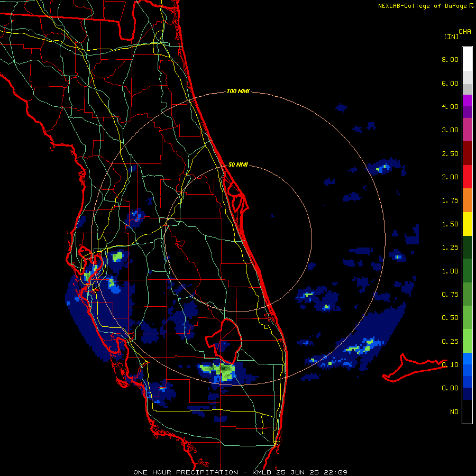Pick the black ND legend swatch
The height and width of the screenshot is (476, 476).
(467, 411)
